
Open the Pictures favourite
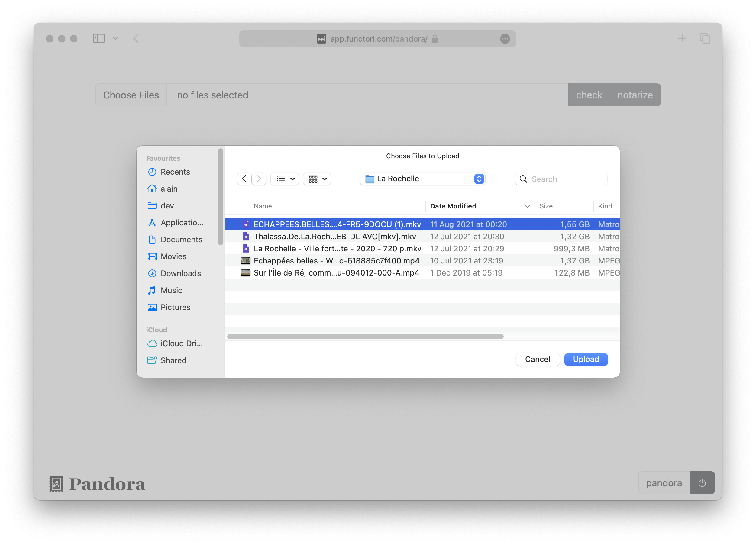tap(176, 307)
